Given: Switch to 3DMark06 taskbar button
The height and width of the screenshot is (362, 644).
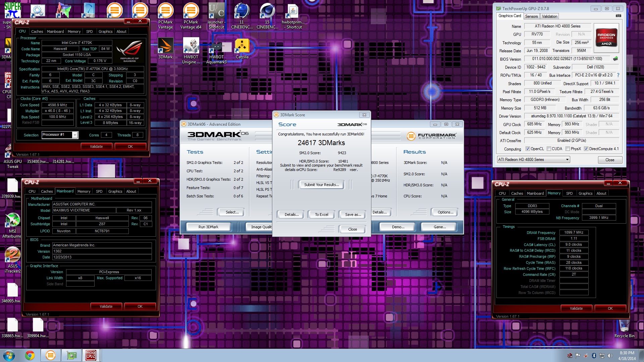Looking at the screenshot, I should point(50,355).
